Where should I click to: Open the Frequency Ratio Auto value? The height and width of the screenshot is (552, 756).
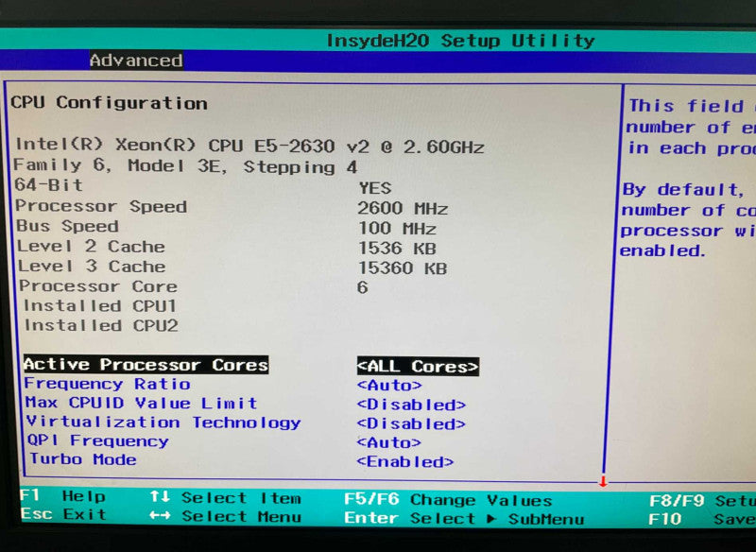pyautogui.click(x=389, y=386)
